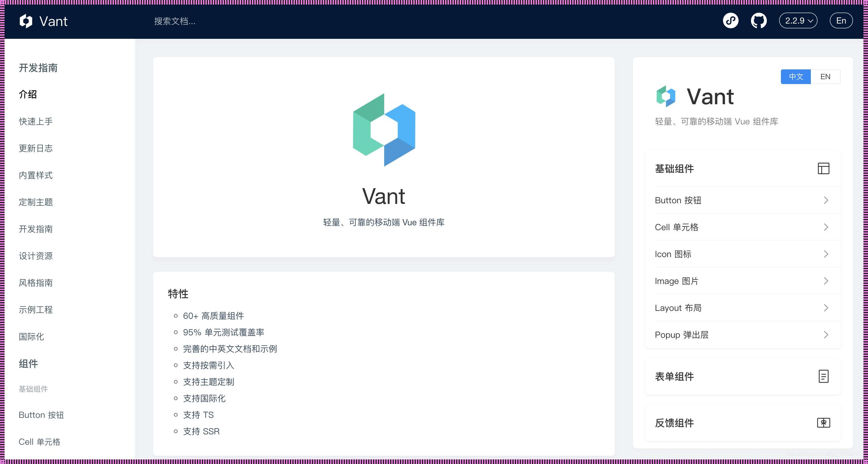This screenshot has height=464, width=868.
Task: Click '95% 单元测试覆盖率' list item
Action: 223,333
